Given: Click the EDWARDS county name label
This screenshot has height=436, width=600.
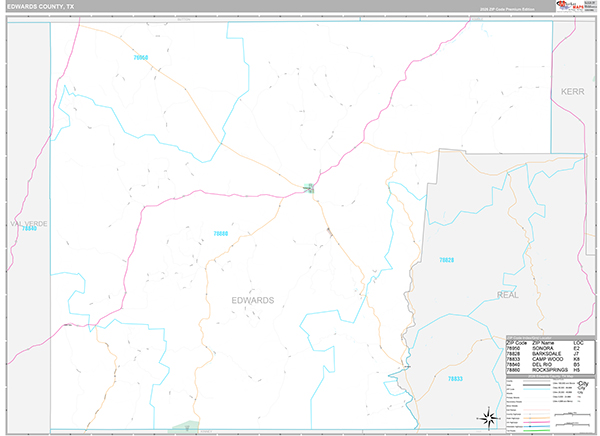Looking at the screenshot, I should click(253, 300).
